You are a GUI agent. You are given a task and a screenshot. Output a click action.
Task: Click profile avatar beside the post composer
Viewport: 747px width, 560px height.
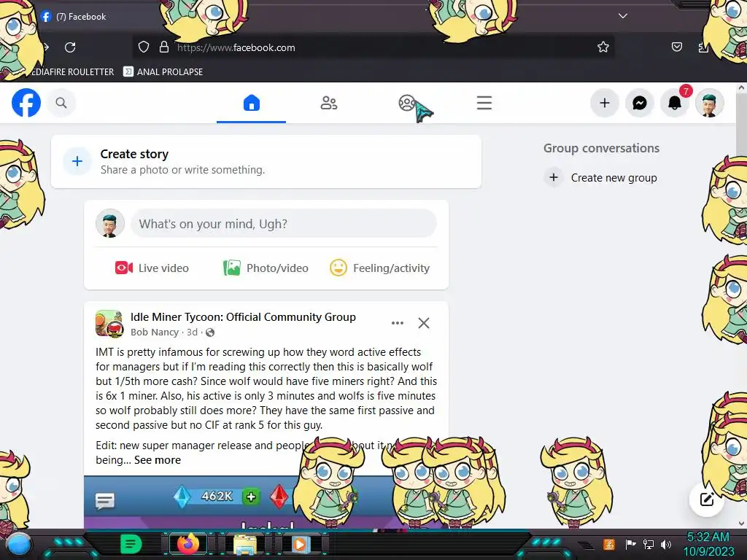(x=110, y=223)
